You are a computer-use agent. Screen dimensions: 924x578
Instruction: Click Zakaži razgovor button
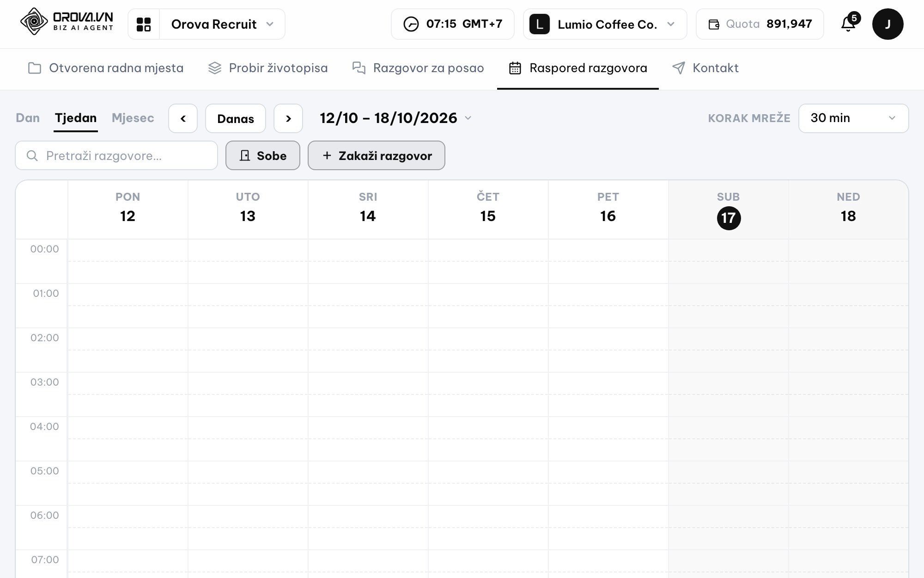click(377, 155)
